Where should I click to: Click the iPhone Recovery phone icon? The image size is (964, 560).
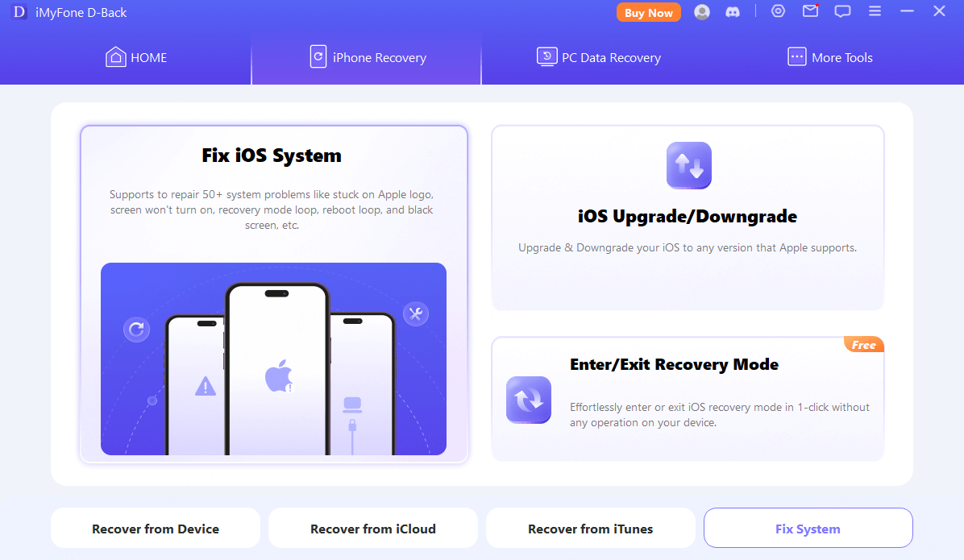[318, 56]
